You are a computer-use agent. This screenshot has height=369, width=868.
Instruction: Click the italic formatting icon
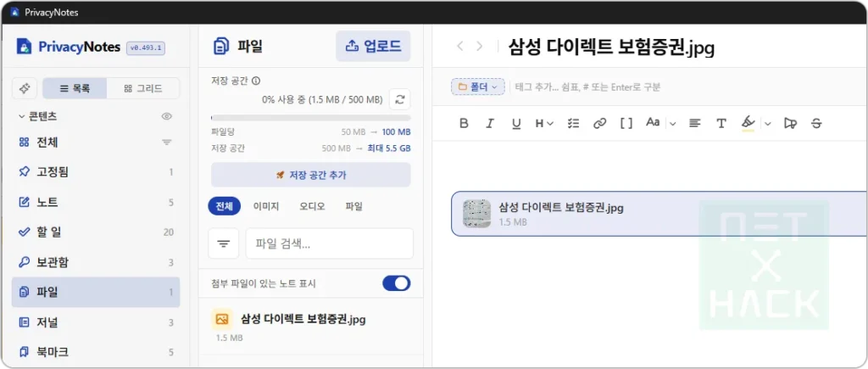pyautogui.click(x=489, y=124)
